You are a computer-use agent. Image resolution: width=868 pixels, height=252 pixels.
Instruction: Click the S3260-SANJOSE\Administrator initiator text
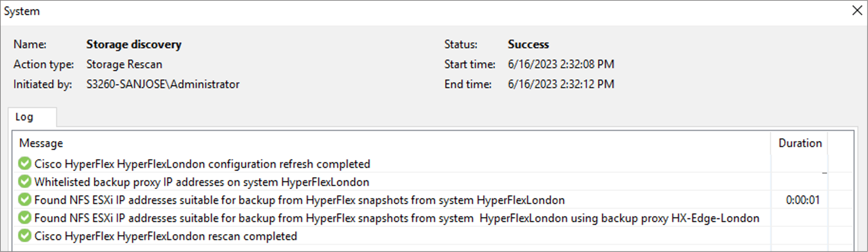[x=163, y=84]
